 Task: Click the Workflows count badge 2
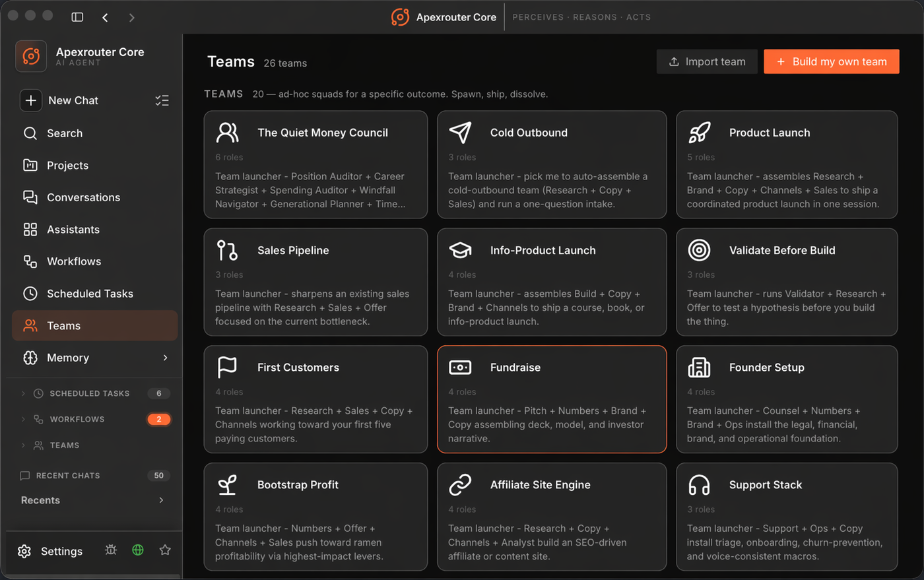coord(159,419)
